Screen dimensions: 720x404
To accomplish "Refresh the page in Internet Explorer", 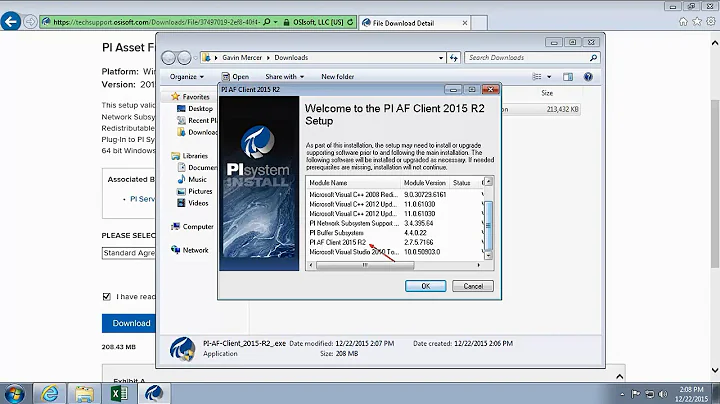I will tap(350, 22).
